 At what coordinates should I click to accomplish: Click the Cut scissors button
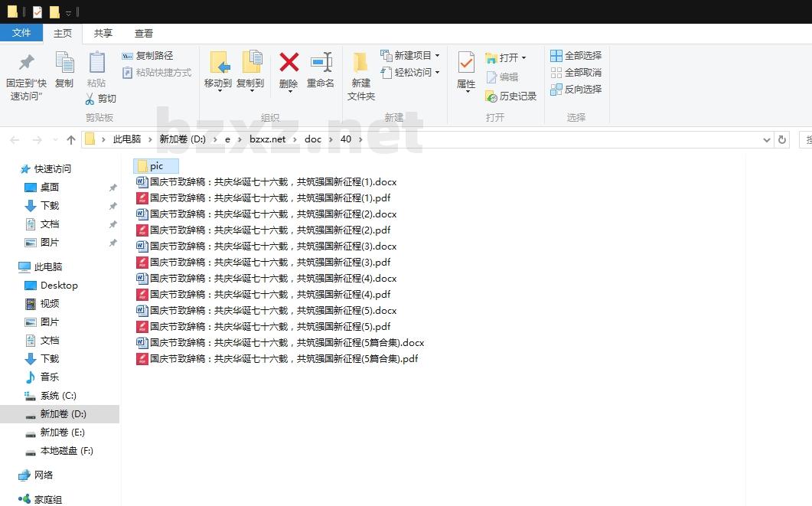click(x=100, y=99)
